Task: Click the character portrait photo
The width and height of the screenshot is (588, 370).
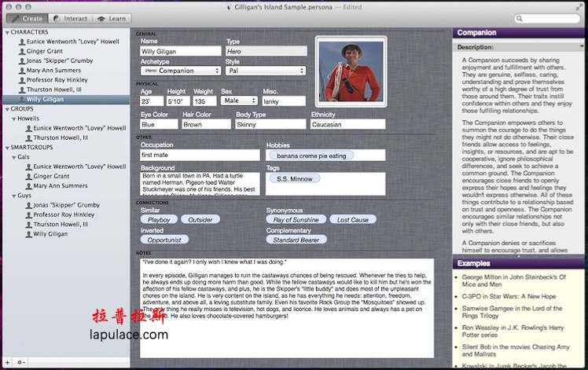Action: [x=351, y=71]
